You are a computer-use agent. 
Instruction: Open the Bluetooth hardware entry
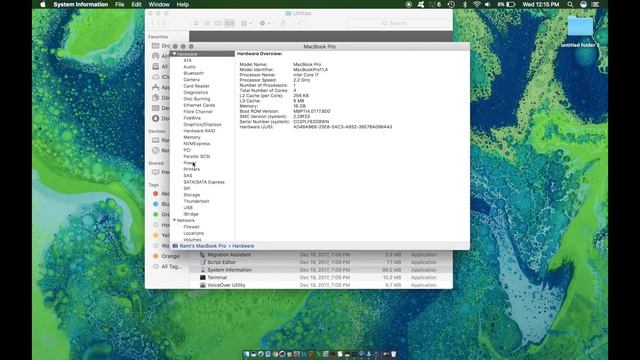[193, 73]
